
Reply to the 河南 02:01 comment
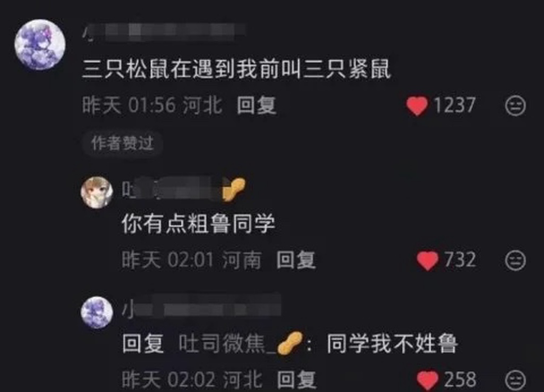pyautogui.click(x=296, y=260)
